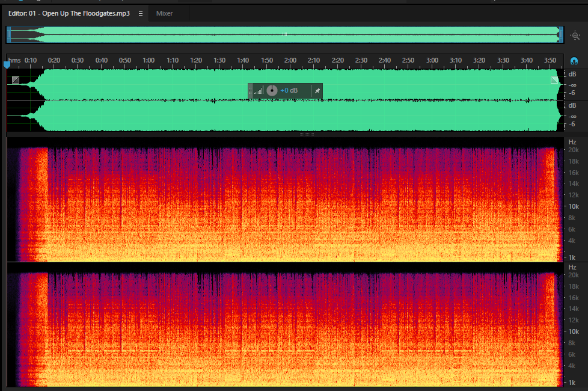Click the 1k mark on the lower frequency scale
The image size is (588, 391).
point(572,383)
